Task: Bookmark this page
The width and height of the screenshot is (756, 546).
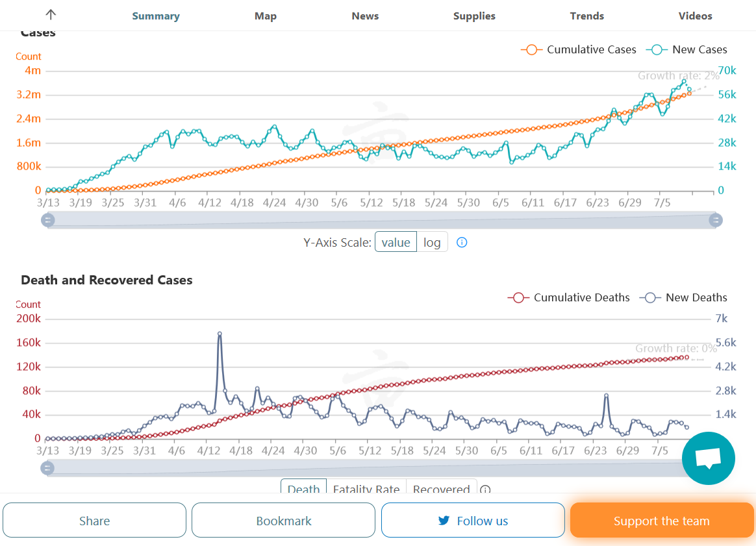Action: [x=284, y=521]
